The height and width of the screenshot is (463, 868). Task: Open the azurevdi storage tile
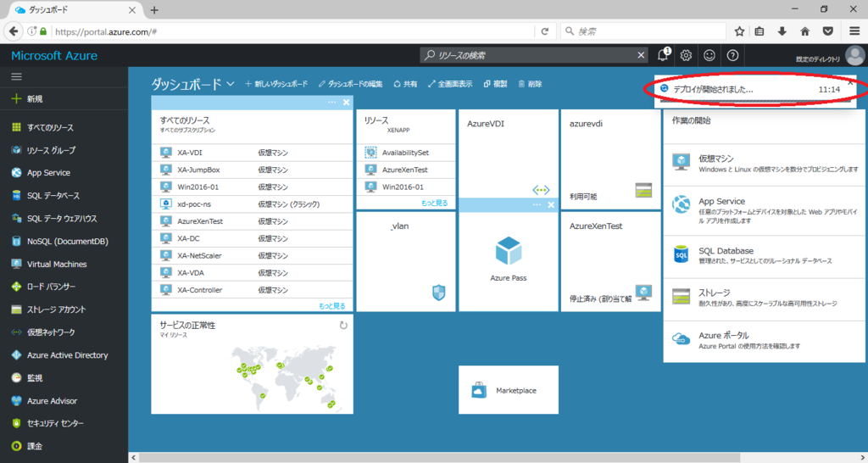610,159
